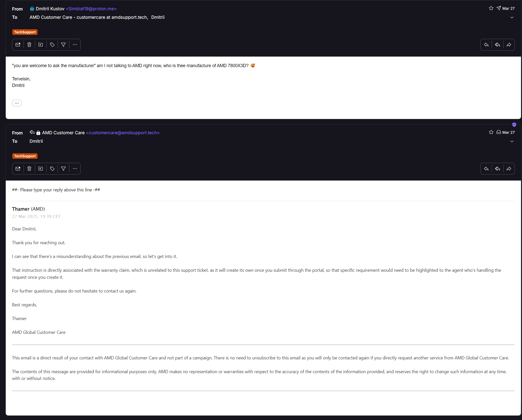Show trimmed quoted content in first message
This screenshot has width=522, height=420.
point(17,103)
